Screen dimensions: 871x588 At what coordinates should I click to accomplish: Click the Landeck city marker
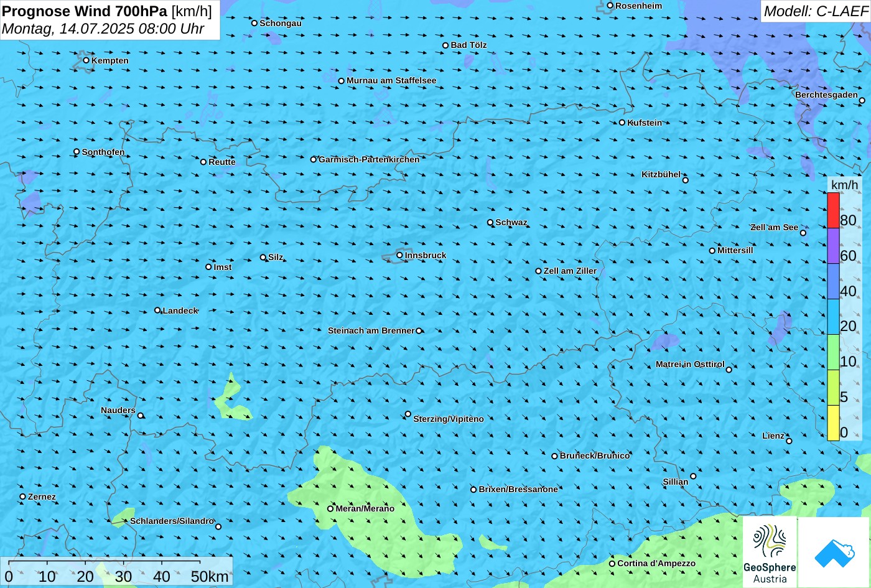tap(157, 310)
